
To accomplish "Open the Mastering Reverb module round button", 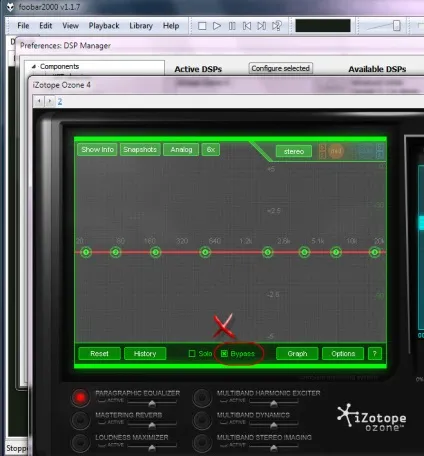I will point(80,420).
